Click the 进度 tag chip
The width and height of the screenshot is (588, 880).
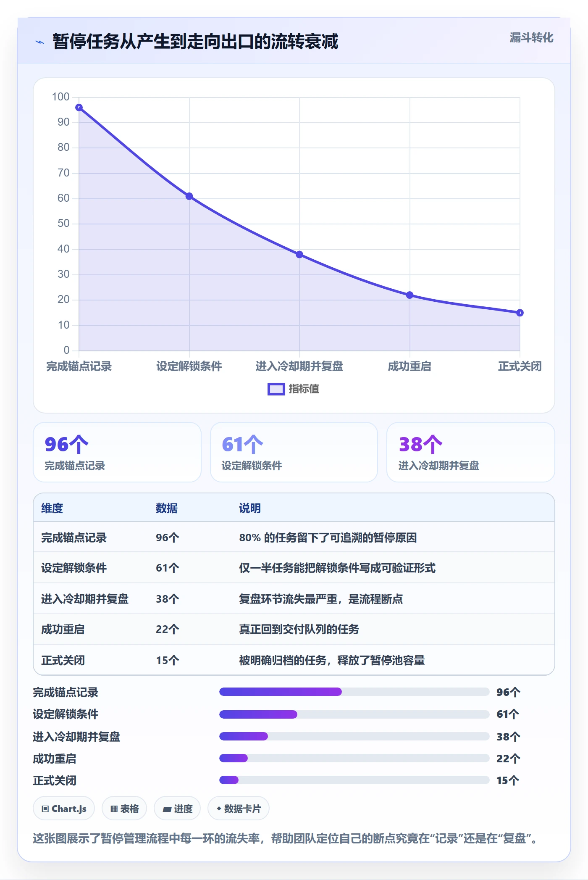click(177, 809)
